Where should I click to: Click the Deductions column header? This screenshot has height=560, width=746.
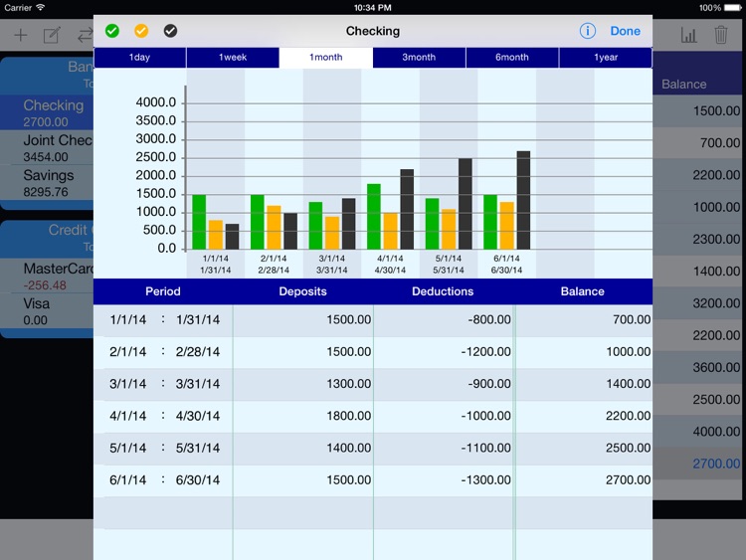pos(443,291)
